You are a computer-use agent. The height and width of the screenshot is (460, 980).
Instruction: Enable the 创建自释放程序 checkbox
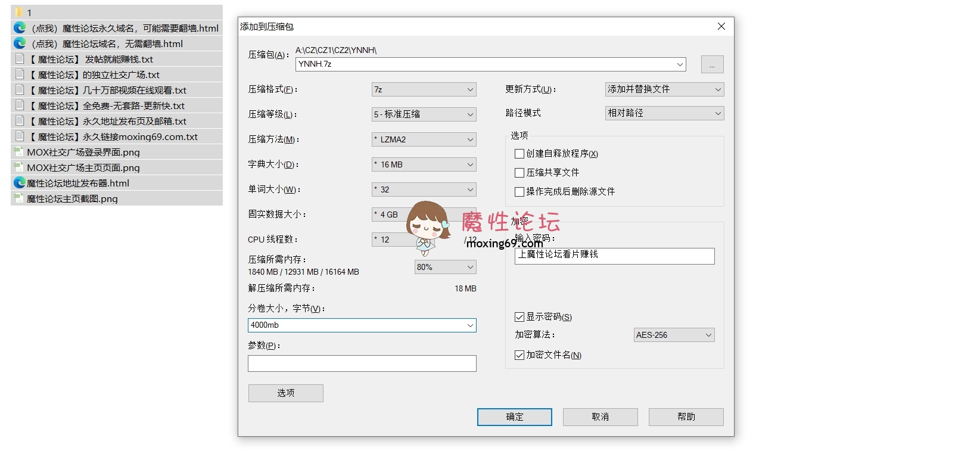pyautogui.click(x=519, y=154)
